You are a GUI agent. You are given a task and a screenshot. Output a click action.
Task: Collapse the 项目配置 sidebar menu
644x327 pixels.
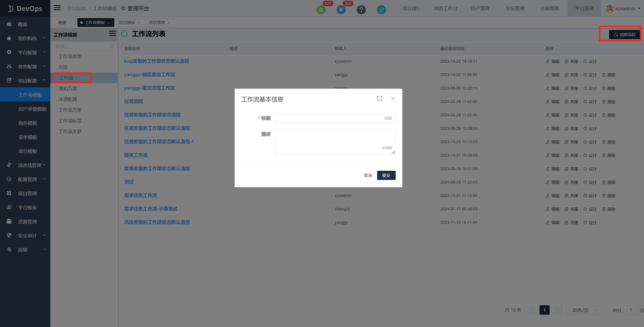pyautogui.click(x=27, y=81)
